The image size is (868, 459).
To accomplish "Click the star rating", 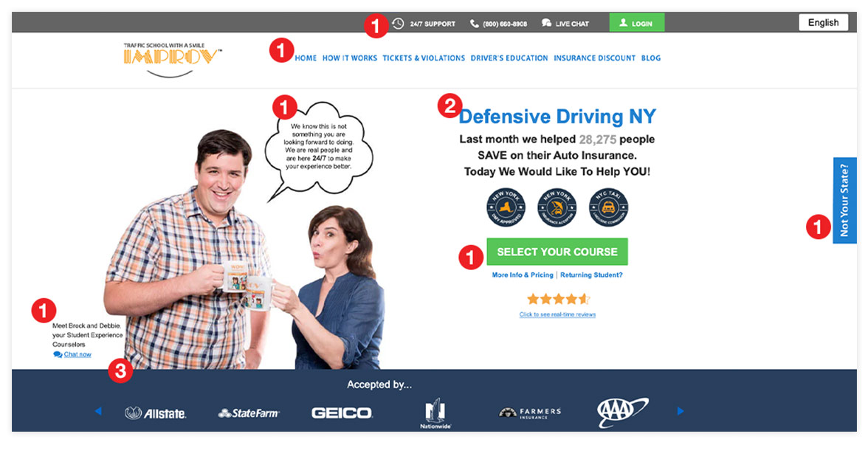I will click(558, 299).
